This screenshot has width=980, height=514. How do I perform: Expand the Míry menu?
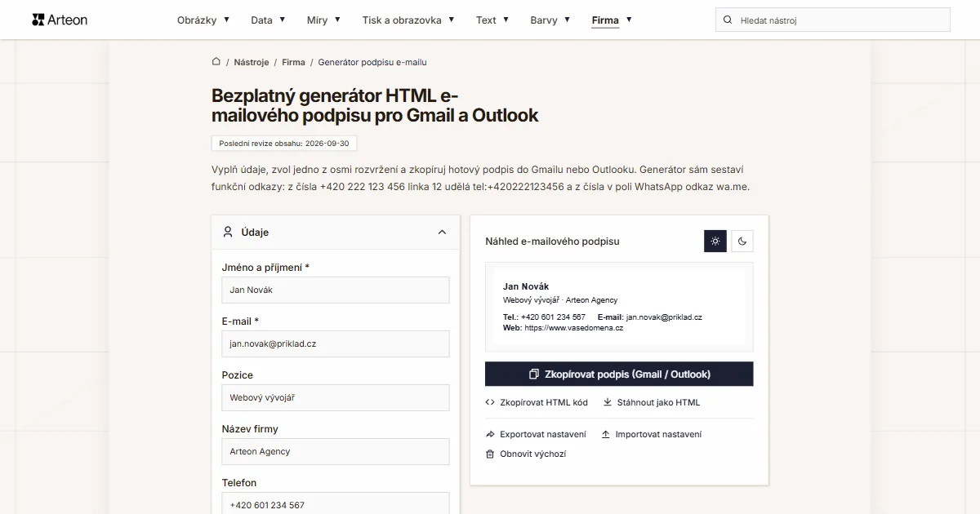(x=324, y=20)
